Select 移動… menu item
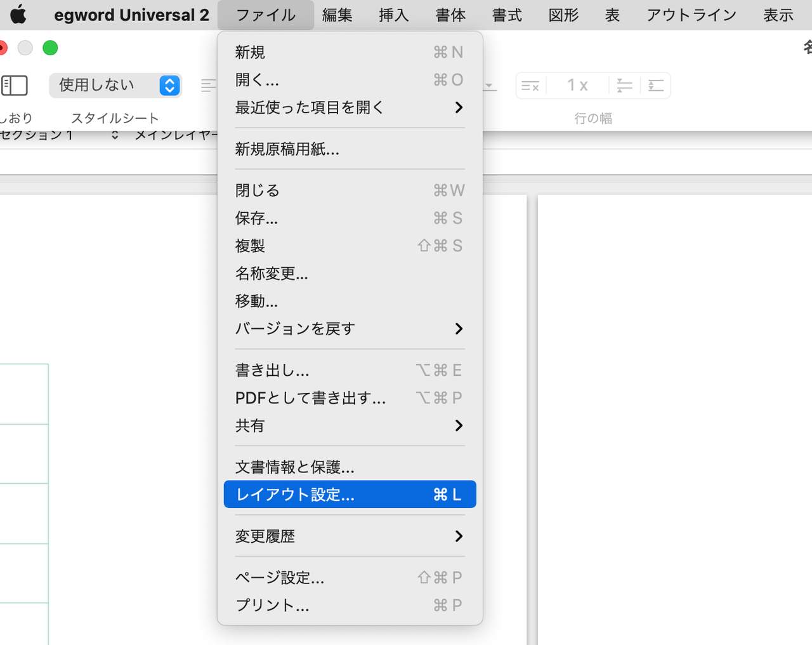Image resolution: width=812 pixels, height=645 pixels. pyautogui.click(x=350, y=301)
